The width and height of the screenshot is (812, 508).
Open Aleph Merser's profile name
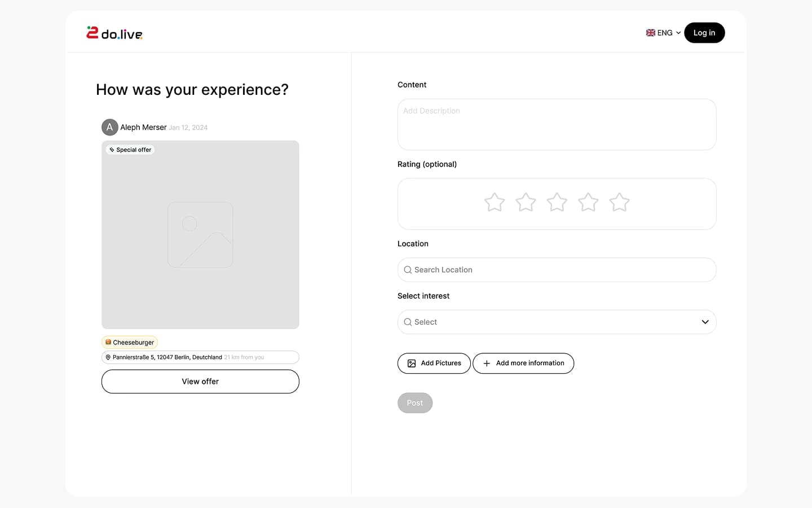143,128
